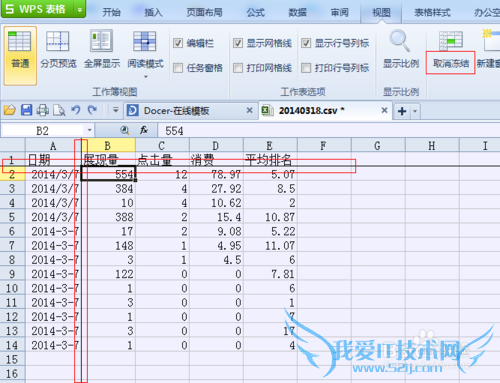Click the cell with value 148
This screenshot has width=500, height=383.
coord(108,246)
